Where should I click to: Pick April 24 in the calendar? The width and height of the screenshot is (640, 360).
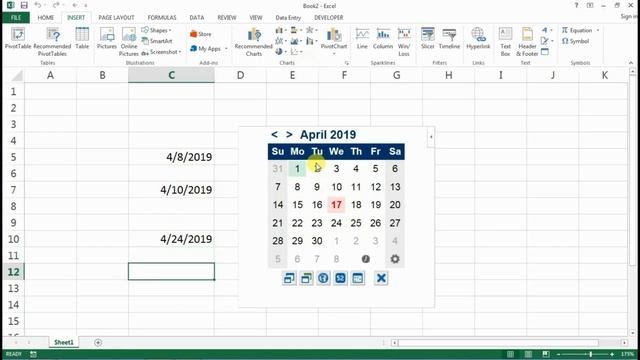(x=336, y=223)
